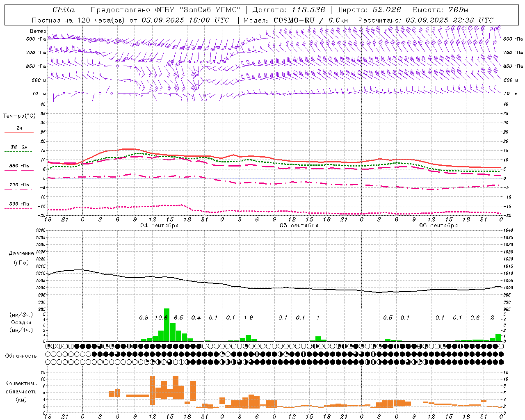Select the "0.4" precipitation amount
Image resolution: width=525 pixels, height=420 pixels.
click(x=196, y=317)
